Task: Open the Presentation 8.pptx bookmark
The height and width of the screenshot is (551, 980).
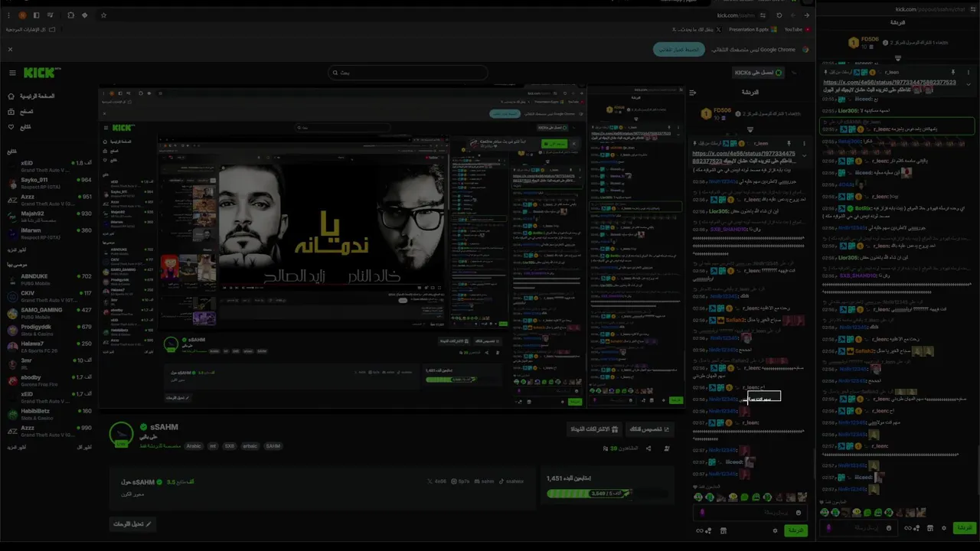Action: (x=753, y=30)
